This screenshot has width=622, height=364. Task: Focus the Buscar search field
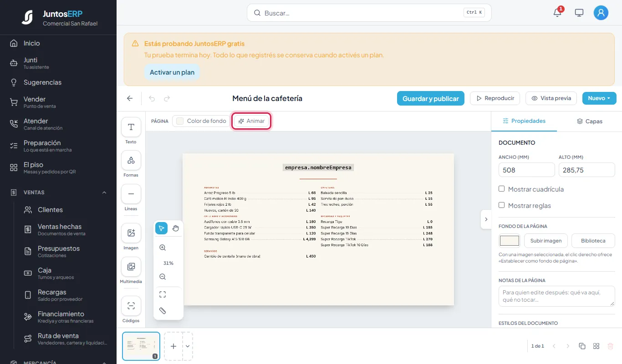[x=369, y=13]
